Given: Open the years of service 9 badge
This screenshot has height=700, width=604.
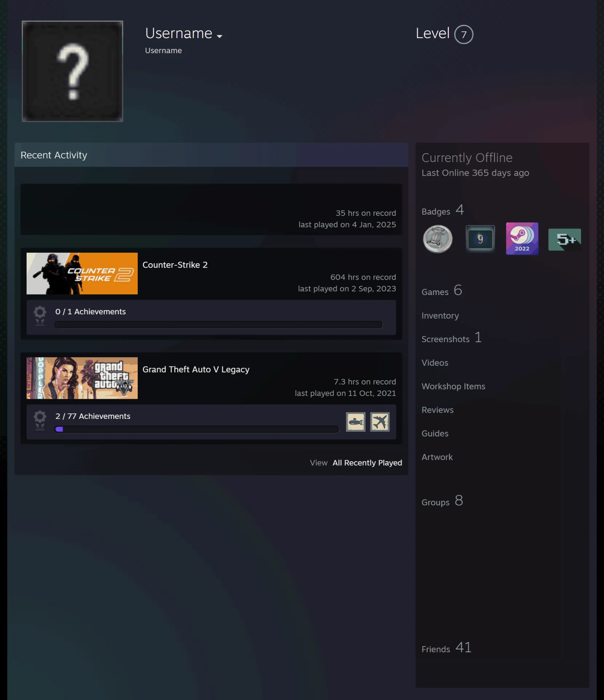Looking at the screenshot, I should point(480,239).
